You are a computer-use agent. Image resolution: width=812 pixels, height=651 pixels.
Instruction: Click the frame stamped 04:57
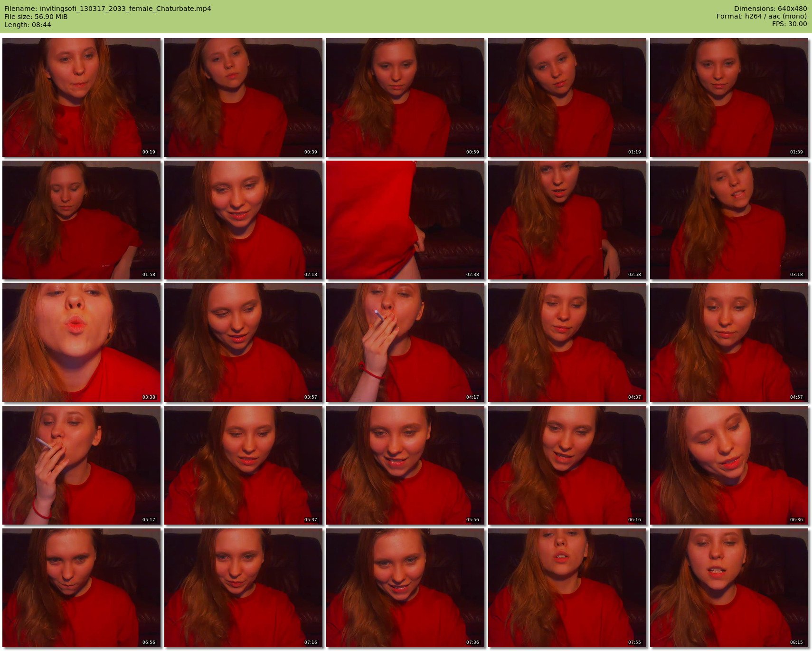click(x=729, y=343)
